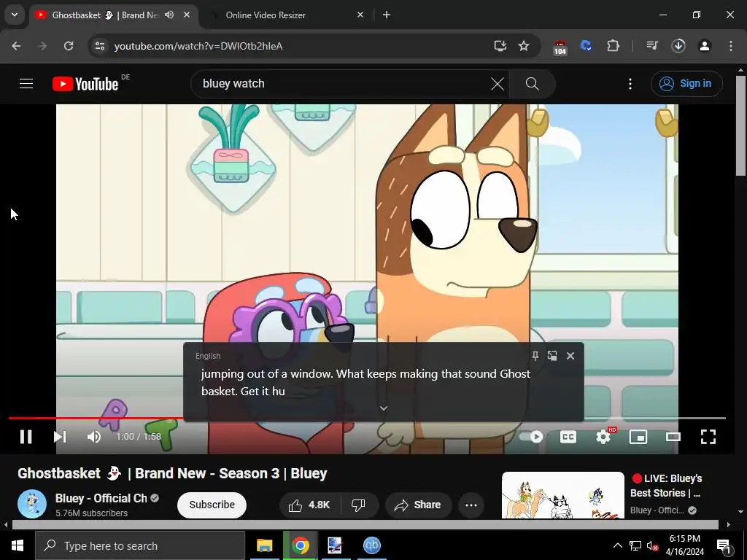
Task: Install app icon in address bar
Action: 500,46
